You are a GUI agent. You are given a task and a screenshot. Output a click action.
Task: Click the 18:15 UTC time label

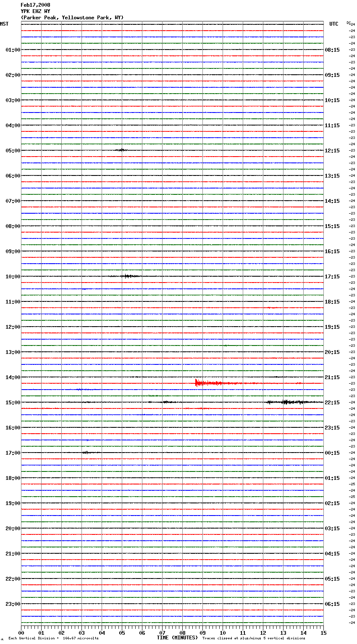pos(332,302)
